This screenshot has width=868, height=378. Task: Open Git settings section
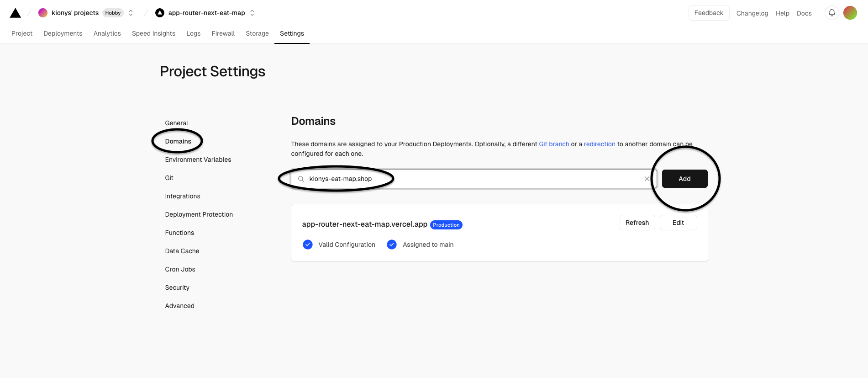point(169,178)
